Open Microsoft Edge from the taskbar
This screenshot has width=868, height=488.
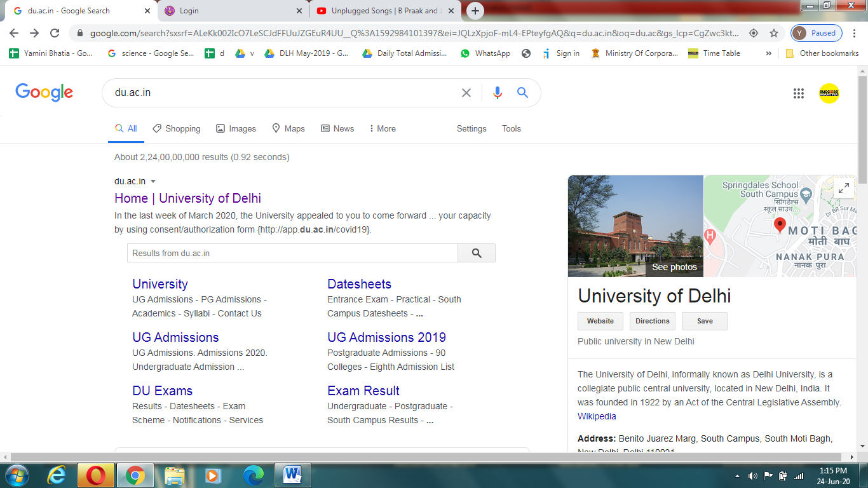(254, 475)
